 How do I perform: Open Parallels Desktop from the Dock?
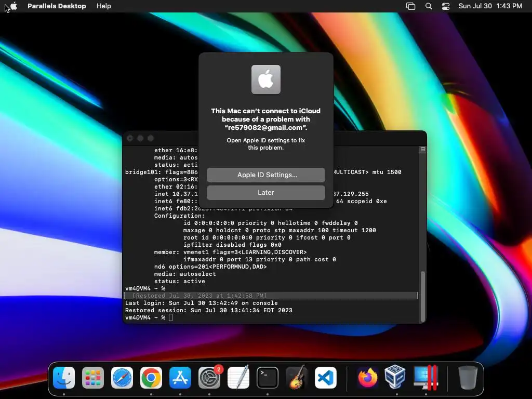point(426,377)
